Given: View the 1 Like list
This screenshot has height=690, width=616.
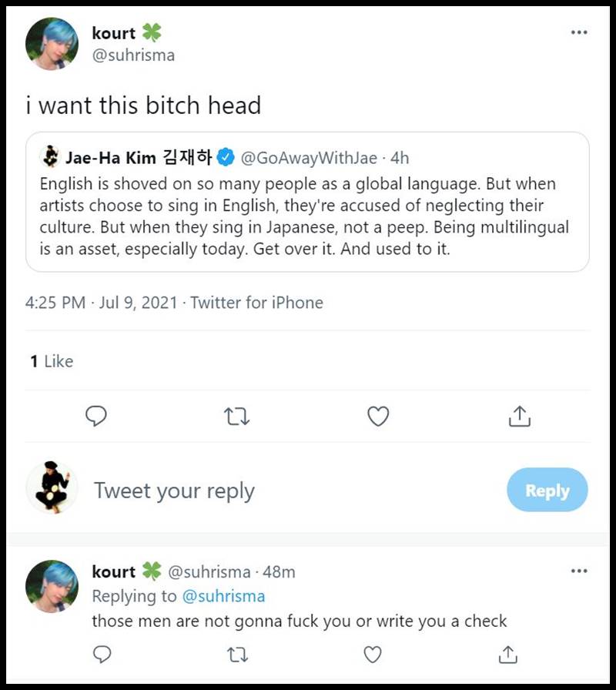Looking at the screenshot, I should coord(52,361).
